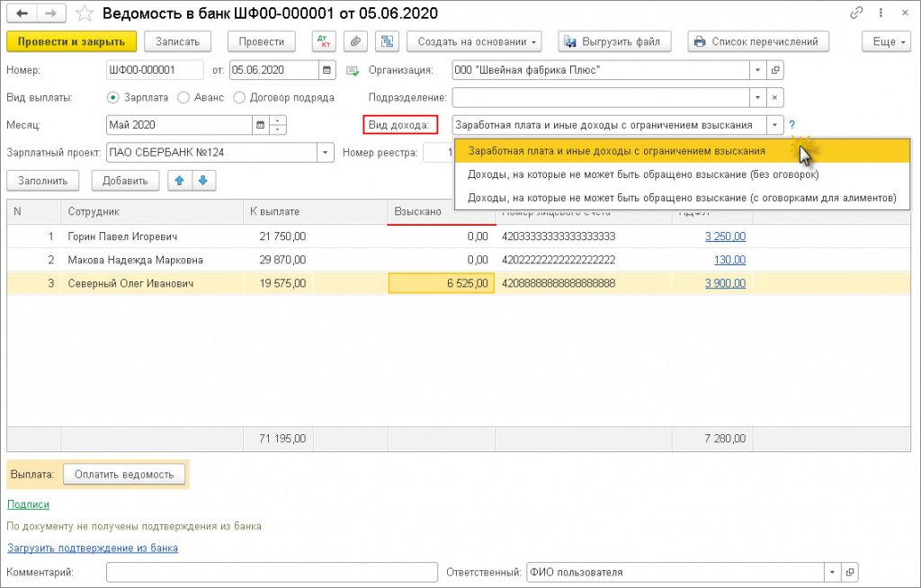The width and height of the screenshot is (921, 588).
Task: Move row down with blue arrow
Action: (202, 181)
